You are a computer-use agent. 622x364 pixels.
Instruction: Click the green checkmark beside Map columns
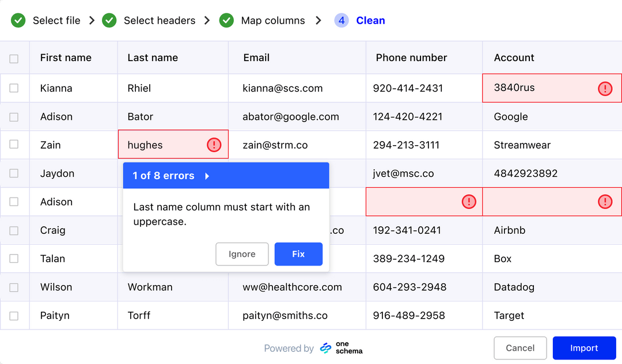226,20
